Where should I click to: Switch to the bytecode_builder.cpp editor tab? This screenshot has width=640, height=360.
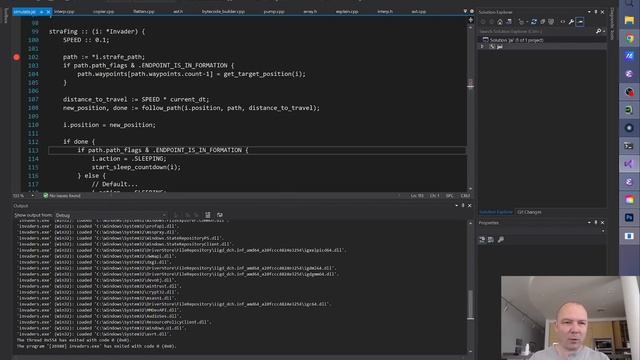click(223, 12)
